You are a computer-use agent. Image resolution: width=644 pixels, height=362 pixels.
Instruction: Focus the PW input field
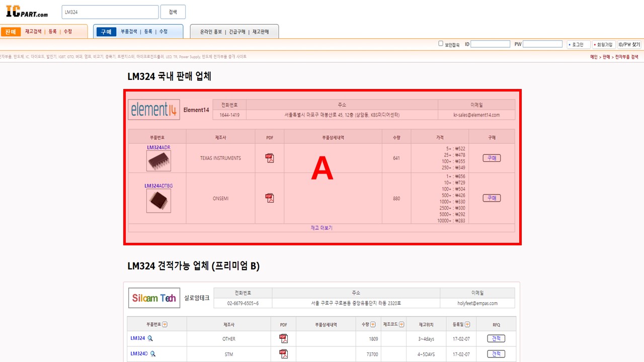click(x=542, y=44)
